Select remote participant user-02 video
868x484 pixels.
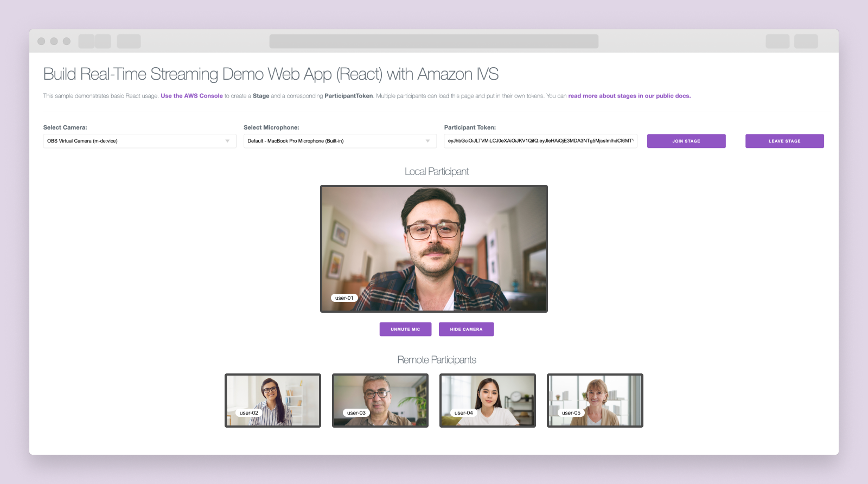tap(273, 401)
